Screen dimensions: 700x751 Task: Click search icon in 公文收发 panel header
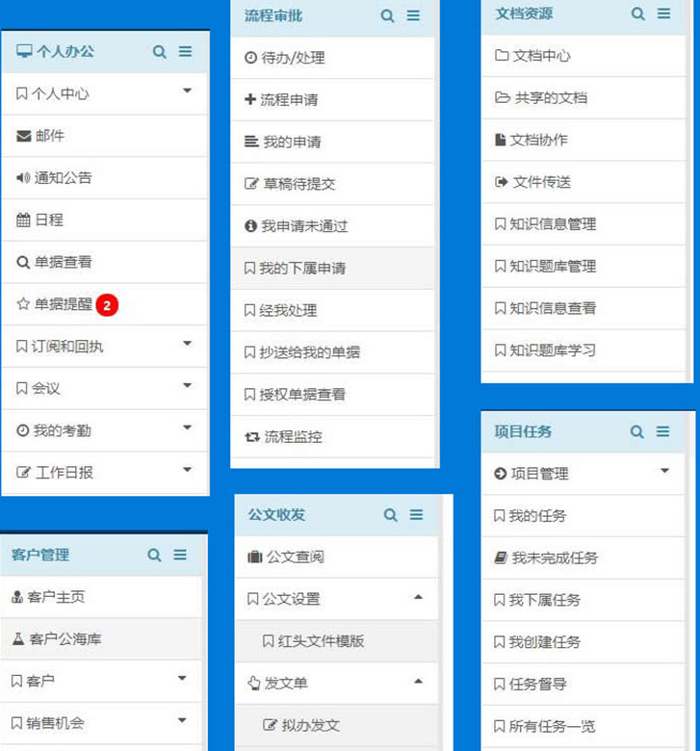(391, 515)
